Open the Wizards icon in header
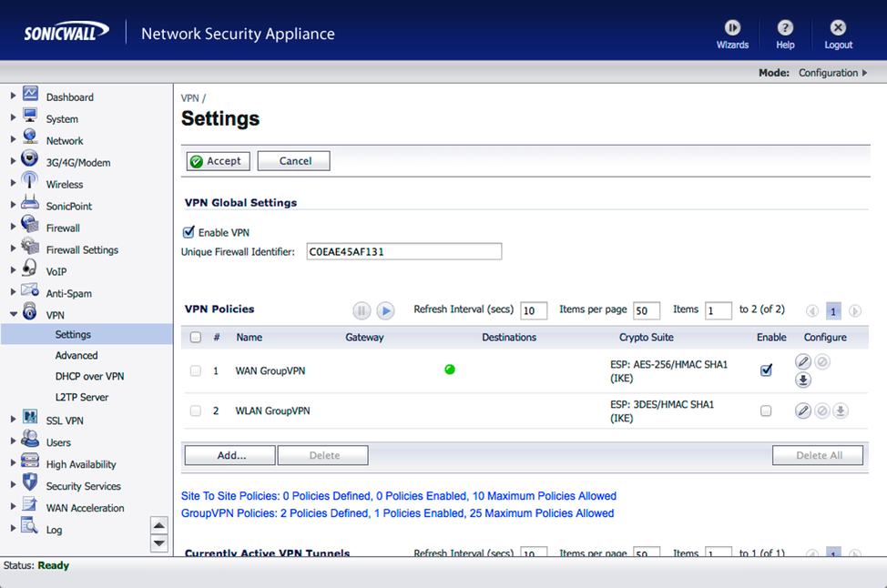Image resolution: width=887 pixels, height=588 pixels. [x=732, y=27]
